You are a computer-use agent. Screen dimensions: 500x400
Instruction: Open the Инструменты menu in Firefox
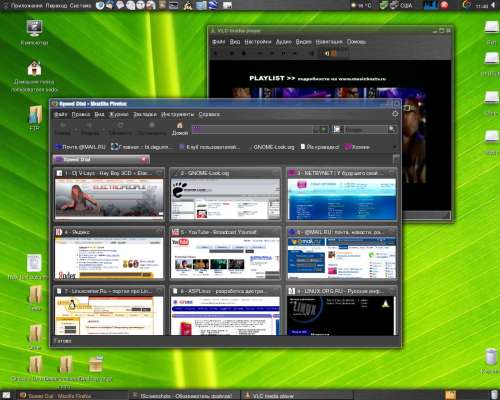coord(177,114)
